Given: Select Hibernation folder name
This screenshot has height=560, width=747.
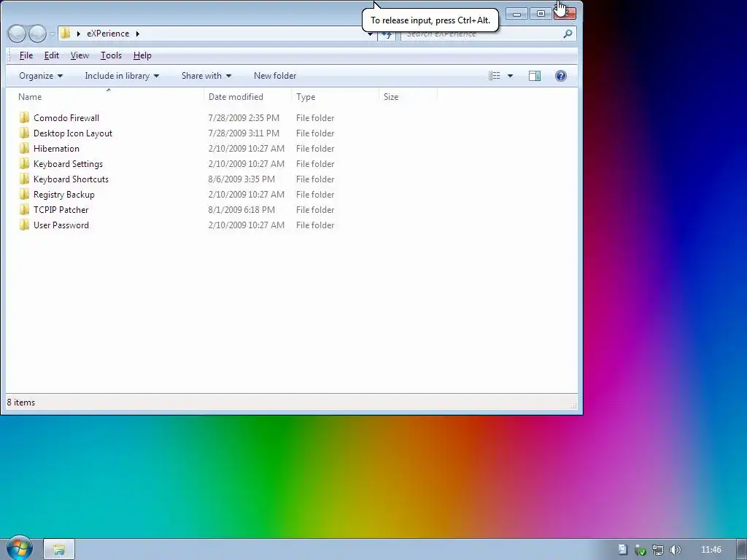Looking at the screenshot, I should click(x=56, y=148).
